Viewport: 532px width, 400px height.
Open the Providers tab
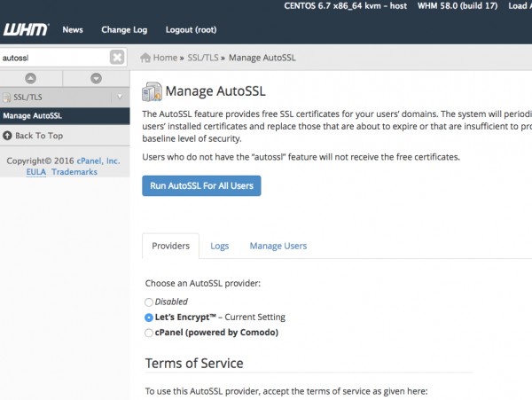click(x=170, y=246)
